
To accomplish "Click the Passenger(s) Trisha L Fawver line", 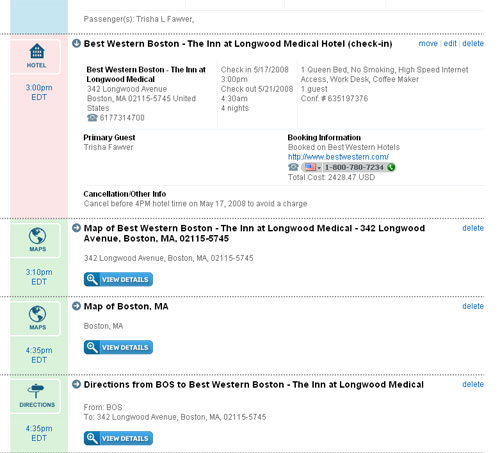I will click(139, 19).
